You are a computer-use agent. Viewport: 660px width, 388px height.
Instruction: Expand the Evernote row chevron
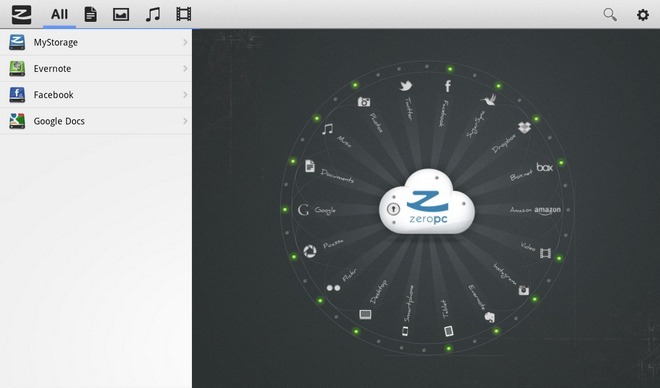[185, 68]
